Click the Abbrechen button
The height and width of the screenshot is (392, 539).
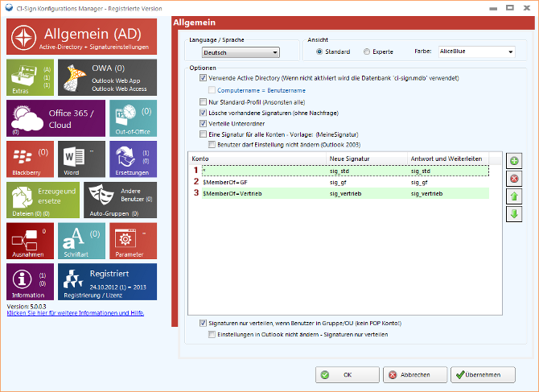414,374
